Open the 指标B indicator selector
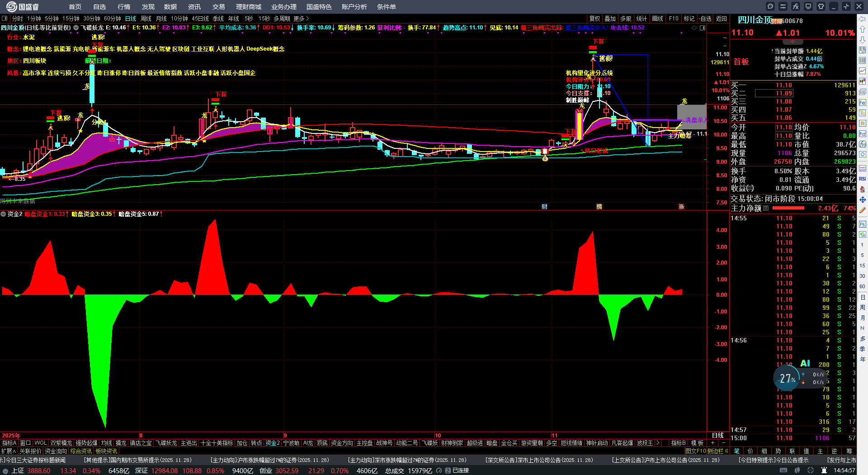The width and height of the screenshot is (868, 475). point(678,443)
